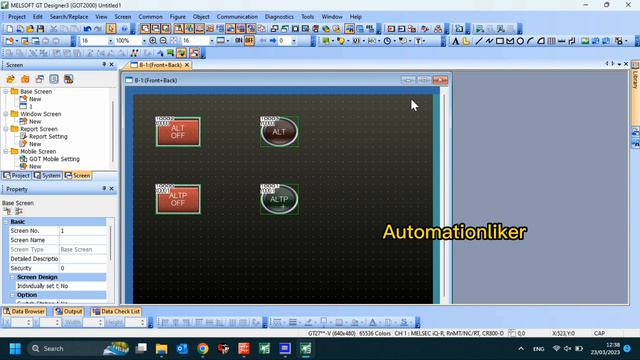Viewport: 640px width, 360px height.
Task: Click the ALT OFF red rectangular switch
Action: (x=178, y=132)
